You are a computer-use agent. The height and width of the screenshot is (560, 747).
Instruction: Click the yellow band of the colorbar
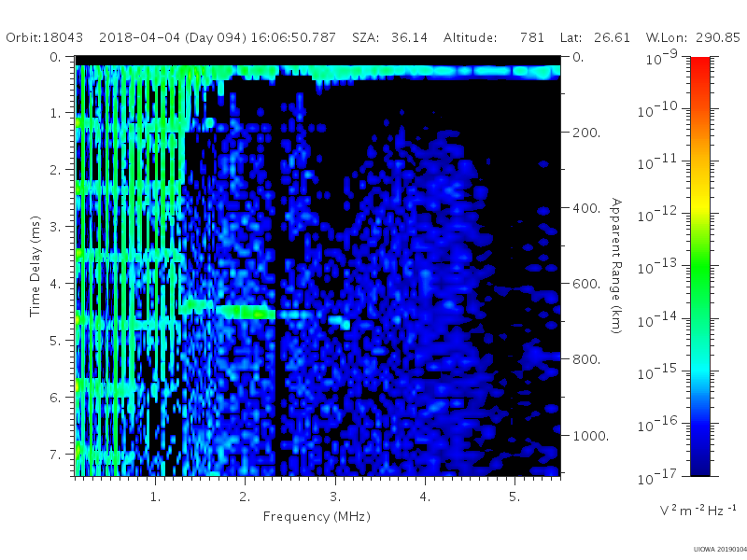[x=700, y=203]
